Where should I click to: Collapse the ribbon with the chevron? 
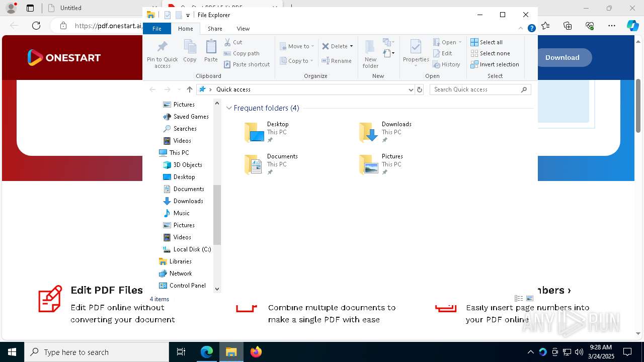[521, 29]
